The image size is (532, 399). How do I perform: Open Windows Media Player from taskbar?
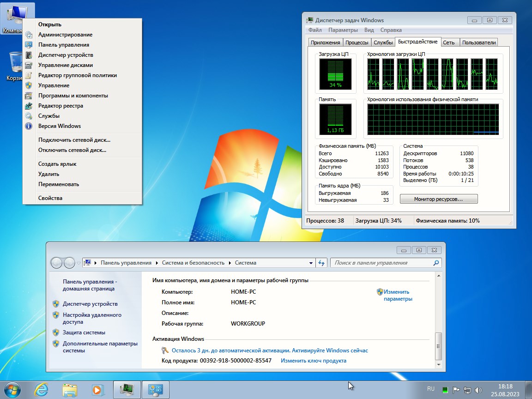pos(97,390)
